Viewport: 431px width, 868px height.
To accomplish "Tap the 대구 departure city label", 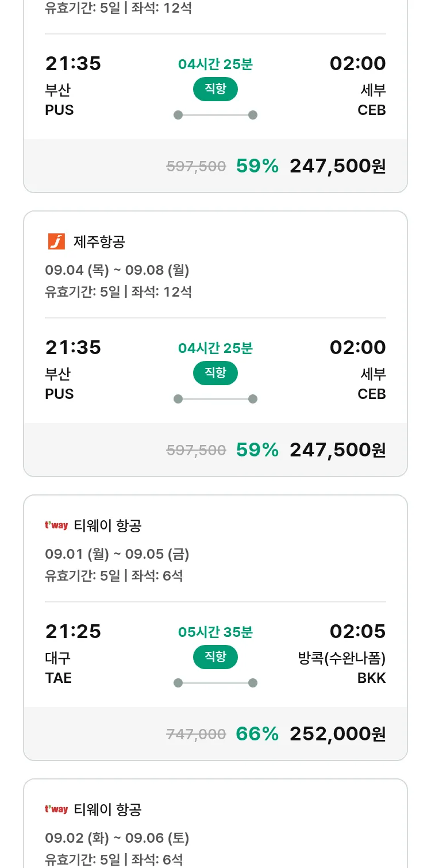I will 58,658.
